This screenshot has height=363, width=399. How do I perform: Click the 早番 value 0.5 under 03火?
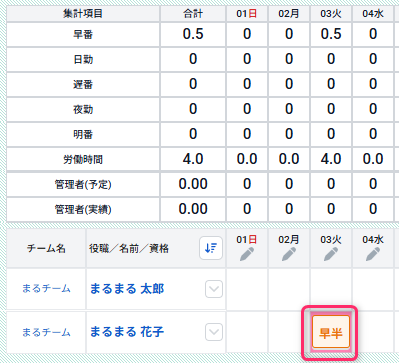[331, 34]
